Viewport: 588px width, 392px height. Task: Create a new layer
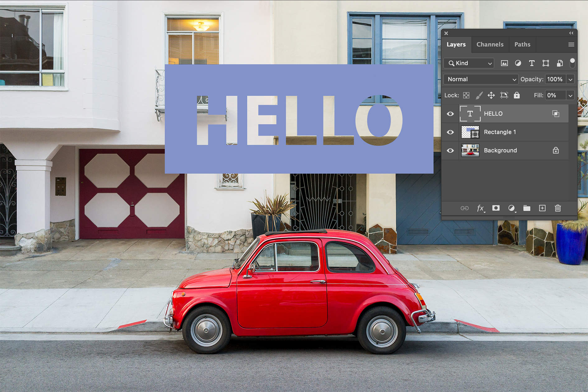pyautogui.click(x=542, y=208)
